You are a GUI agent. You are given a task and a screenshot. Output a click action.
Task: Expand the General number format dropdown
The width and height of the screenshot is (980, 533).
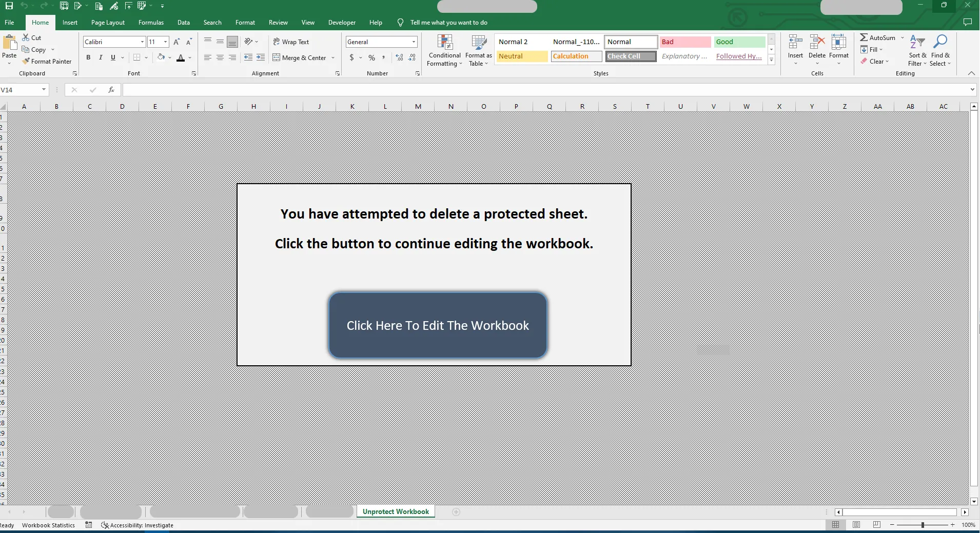click(414, 42)
